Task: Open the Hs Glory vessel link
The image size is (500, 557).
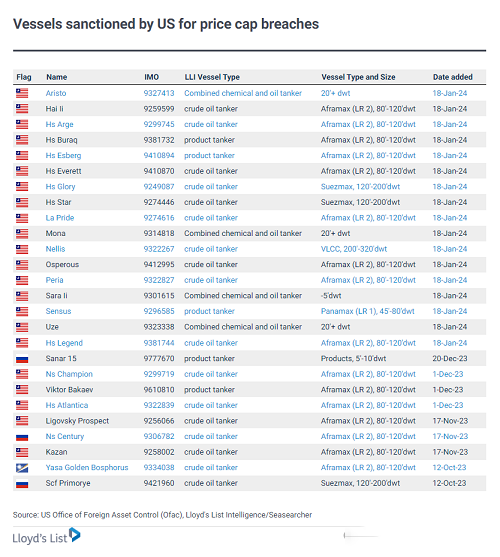Action: 60,187
